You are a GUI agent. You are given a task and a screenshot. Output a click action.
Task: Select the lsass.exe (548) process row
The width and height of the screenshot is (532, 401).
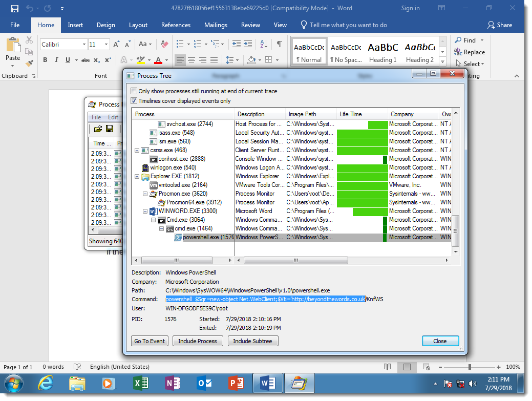click(292, 133)
